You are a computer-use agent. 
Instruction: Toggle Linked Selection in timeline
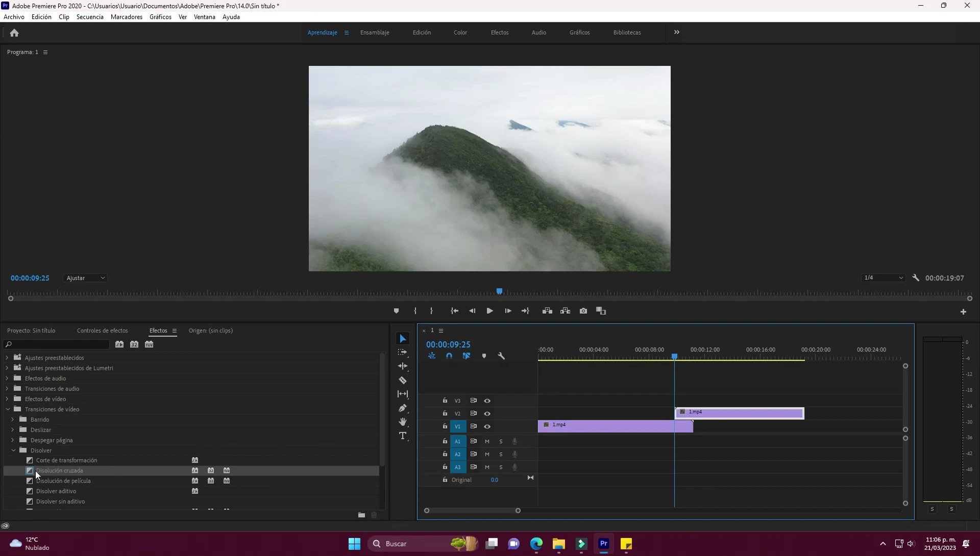coord(467,356)
